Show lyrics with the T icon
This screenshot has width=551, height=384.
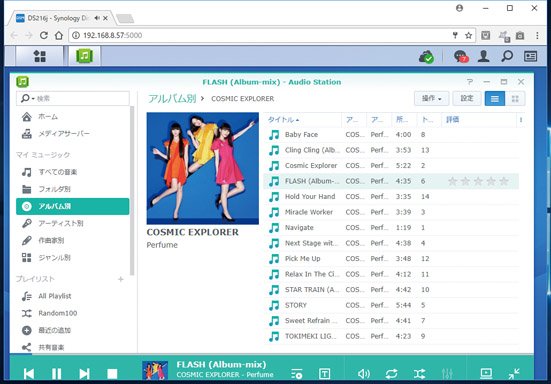pyautogui.click(x=324, y=374)
